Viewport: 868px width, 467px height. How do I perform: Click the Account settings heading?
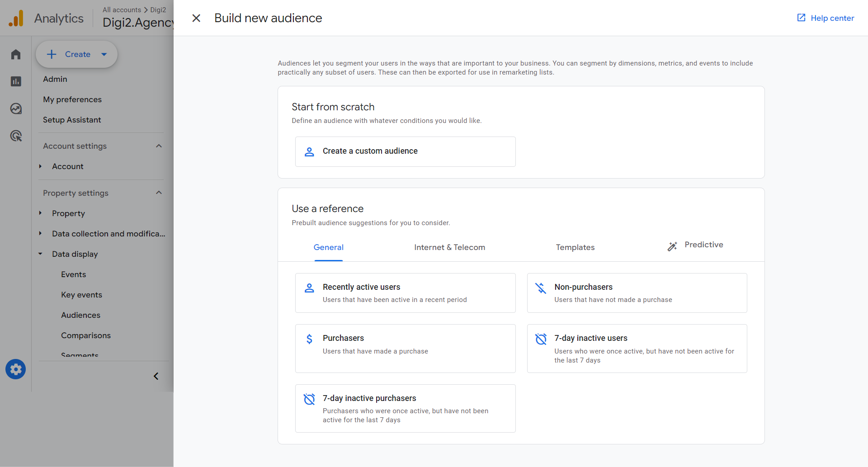[x=75, y=146]
